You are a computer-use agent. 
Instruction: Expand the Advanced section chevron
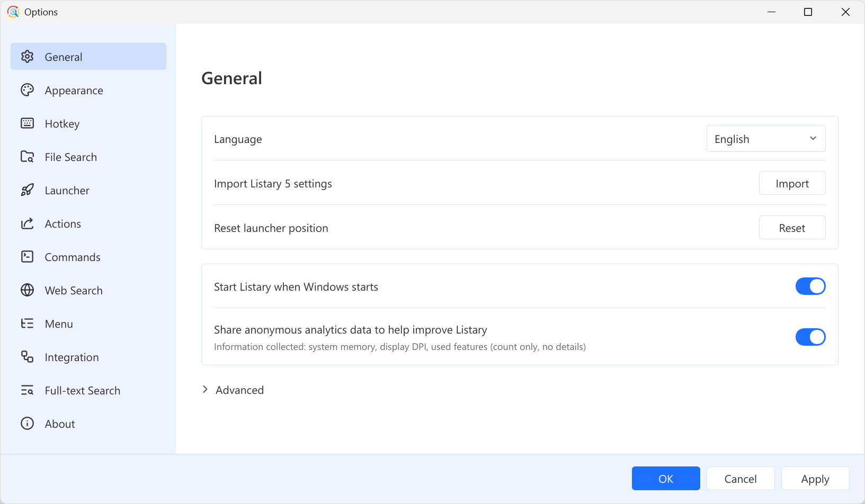pyautogui.click(x=205, y=390)
